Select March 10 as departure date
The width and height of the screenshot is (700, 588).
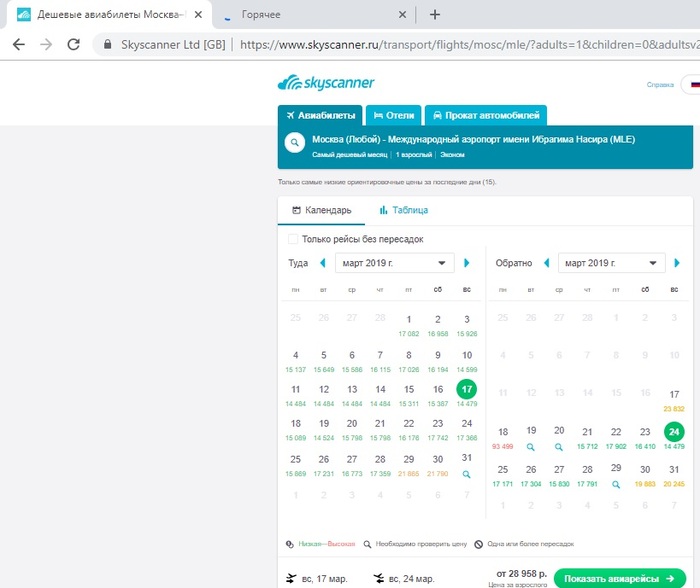(x=466, y=355)
